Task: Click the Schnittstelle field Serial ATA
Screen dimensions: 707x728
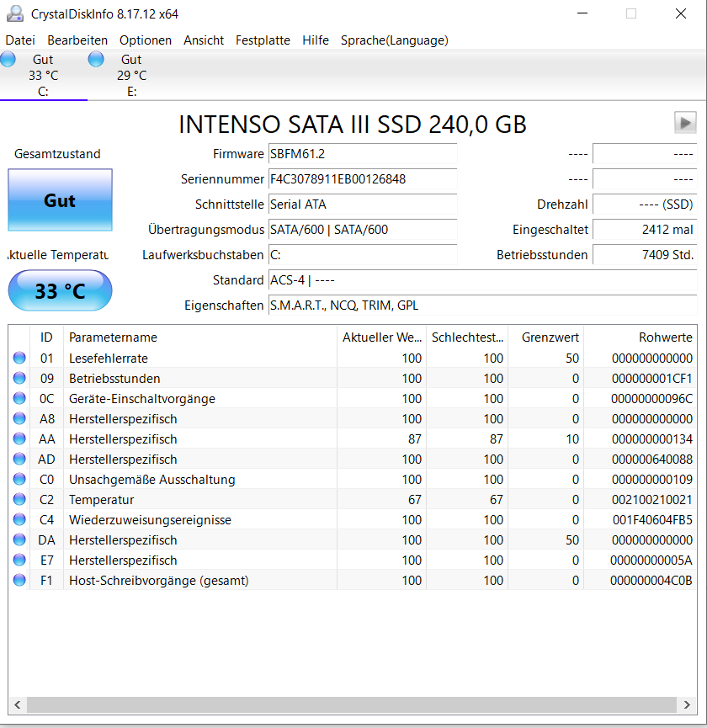Action: (x=363, y=205)
